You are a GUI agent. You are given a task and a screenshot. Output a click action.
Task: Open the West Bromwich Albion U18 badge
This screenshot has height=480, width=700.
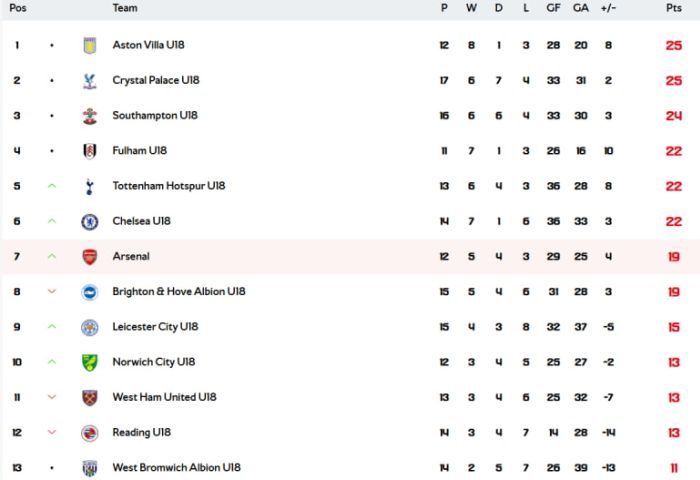point(90,468)
